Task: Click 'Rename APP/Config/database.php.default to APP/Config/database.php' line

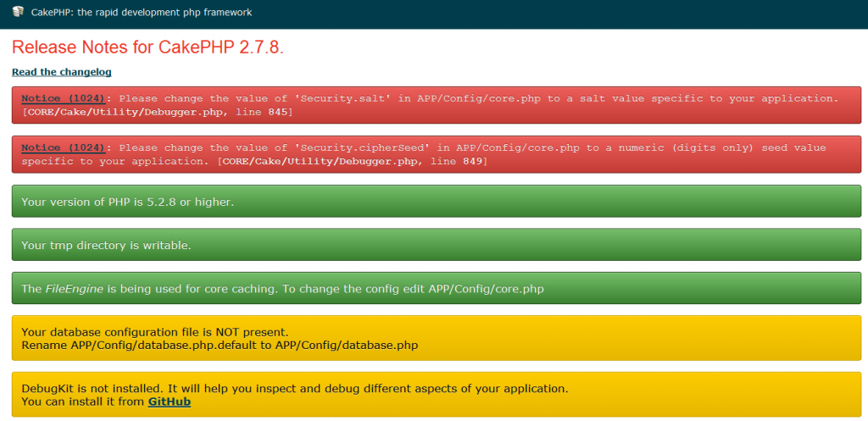Action: [x=220, y=346]
